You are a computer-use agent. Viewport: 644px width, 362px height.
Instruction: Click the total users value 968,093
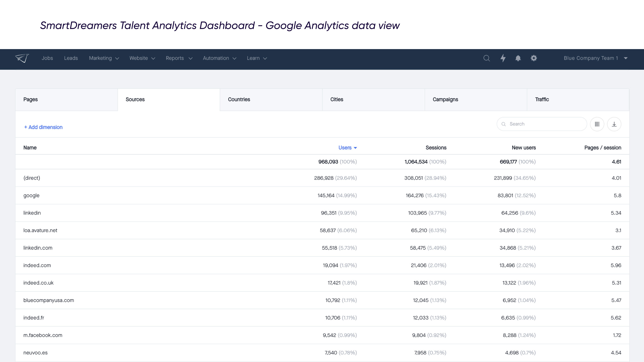(x=328, y=162)
